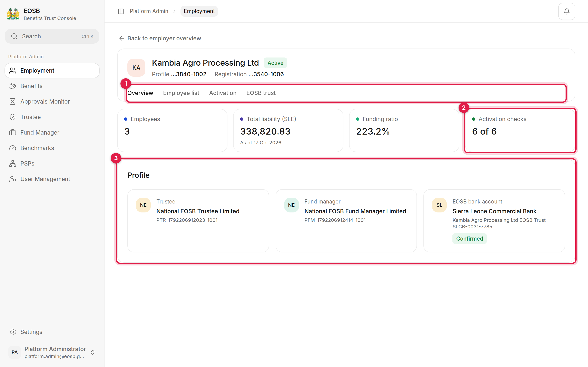The width and height of the screenshot is (588, 367).
Task: Switch to the Activation tab
Action: pos(223,93)
